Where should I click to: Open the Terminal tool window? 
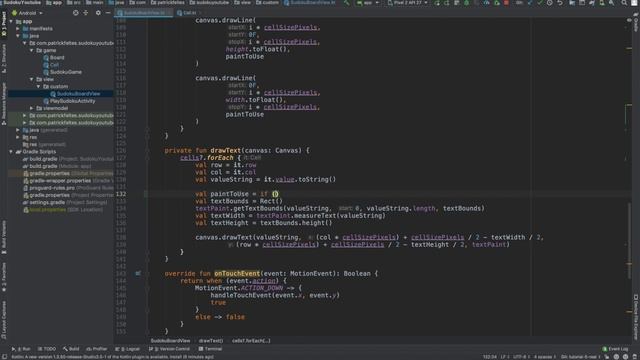210,349
